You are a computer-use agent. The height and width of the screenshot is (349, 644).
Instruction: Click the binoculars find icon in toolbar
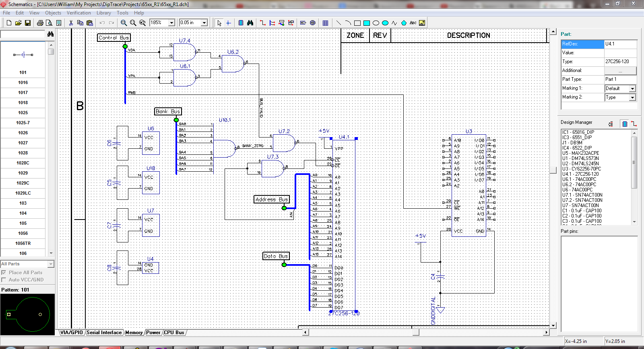coord(250,23)
